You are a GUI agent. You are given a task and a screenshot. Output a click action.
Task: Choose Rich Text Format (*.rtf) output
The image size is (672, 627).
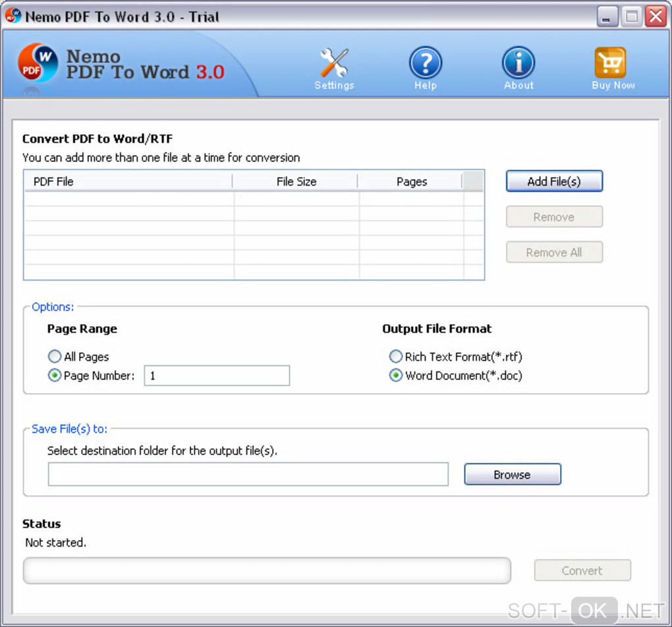point(395,356)
